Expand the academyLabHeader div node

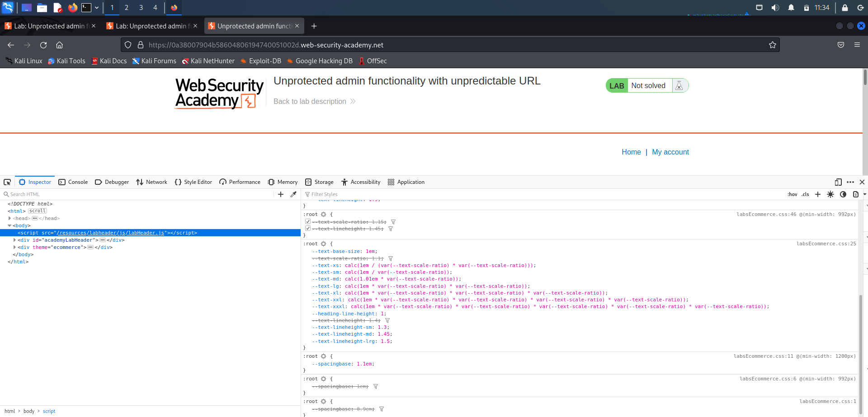click(x=14, y=240)
